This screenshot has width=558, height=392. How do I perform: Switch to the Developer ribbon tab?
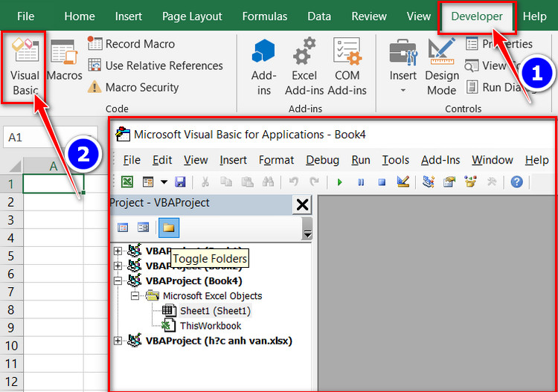(x=477, y=16)
